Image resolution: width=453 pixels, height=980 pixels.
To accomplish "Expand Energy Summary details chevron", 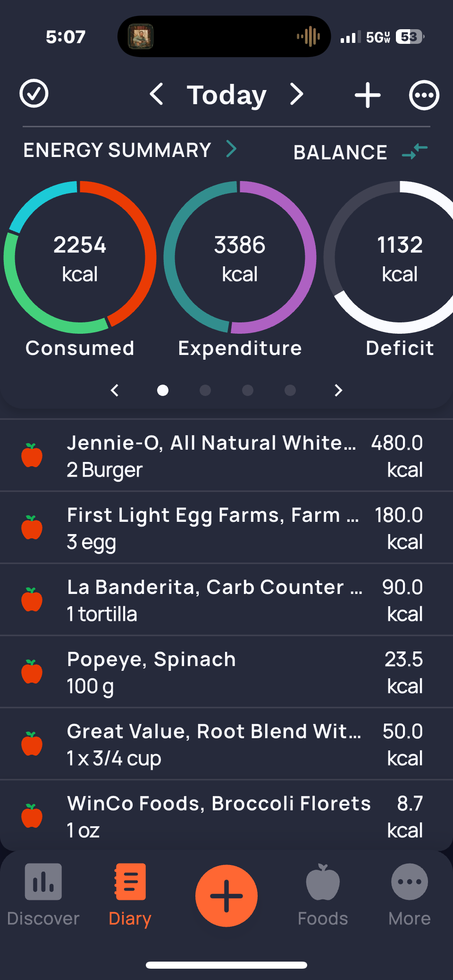I will coord(231,149).
